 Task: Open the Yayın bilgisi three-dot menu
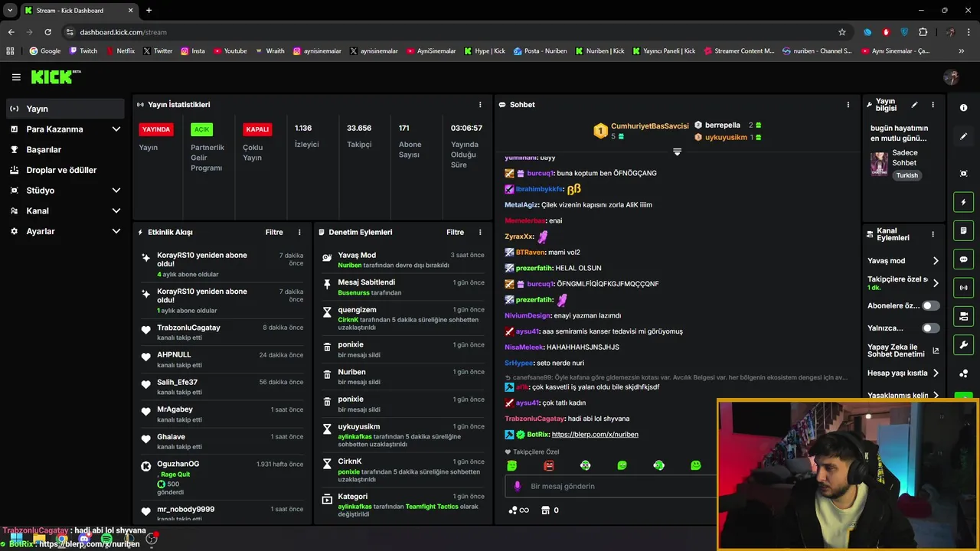pyautogui.click(x=933, y=105)
